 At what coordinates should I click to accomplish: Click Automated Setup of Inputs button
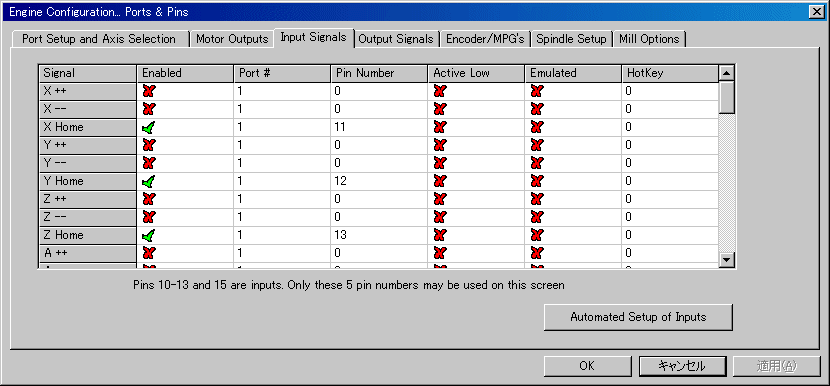[x=638, y=317]
